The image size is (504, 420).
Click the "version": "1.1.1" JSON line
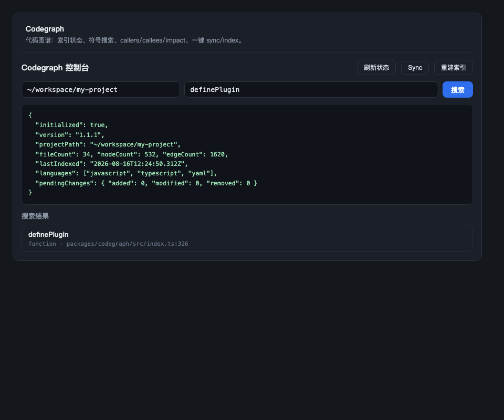pyautogui.click(x=69, y=135)
